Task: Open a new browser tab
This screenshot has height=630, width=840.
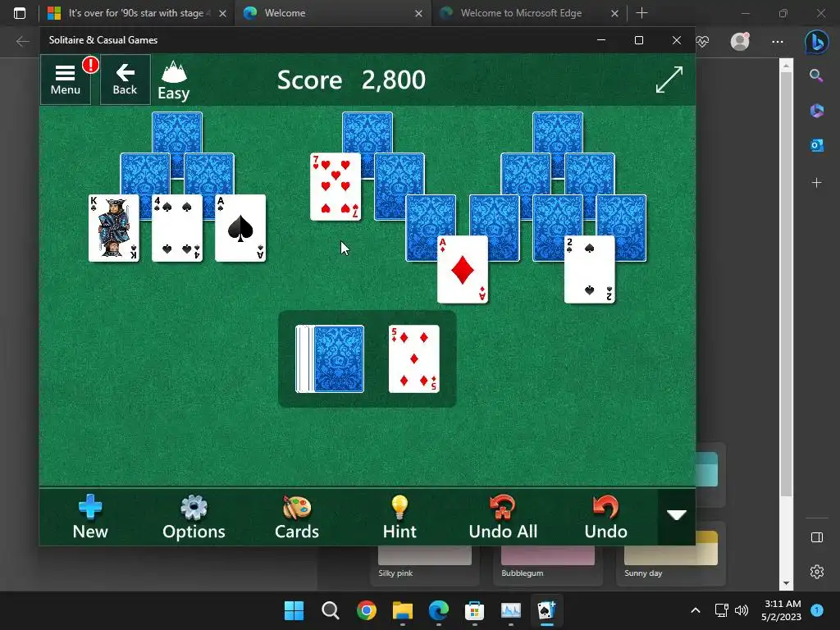Action: (641, 13)
